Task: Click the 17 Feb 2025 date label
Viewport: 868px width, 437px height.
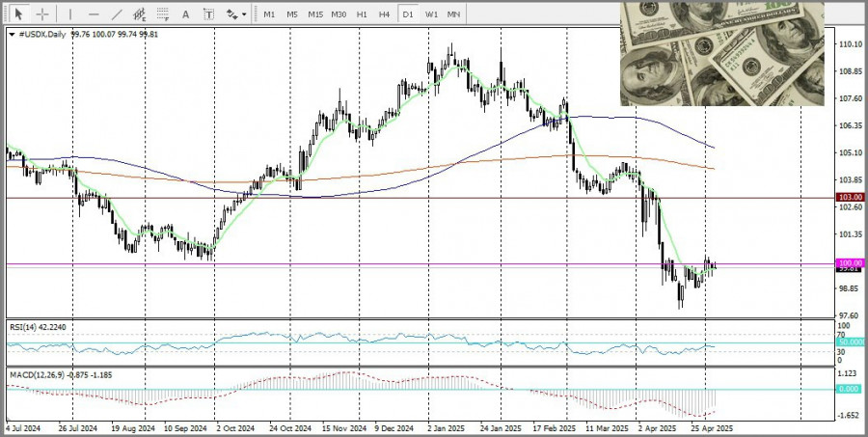Action: 555,428
